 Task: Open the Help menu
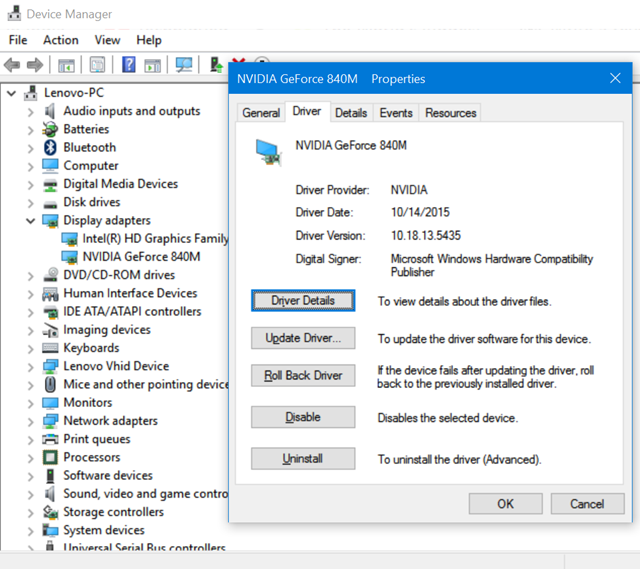[149, 40]
